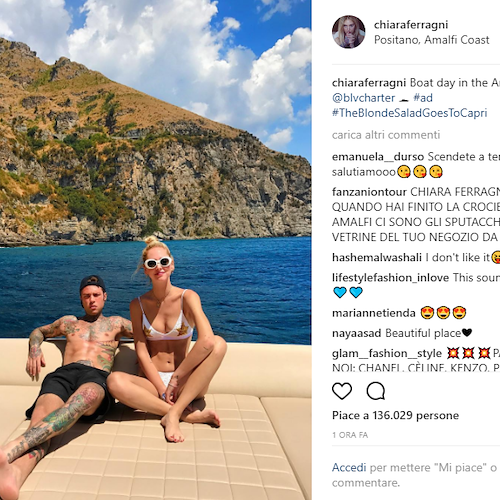Open nayaasad commenter profile

point(357,333)
